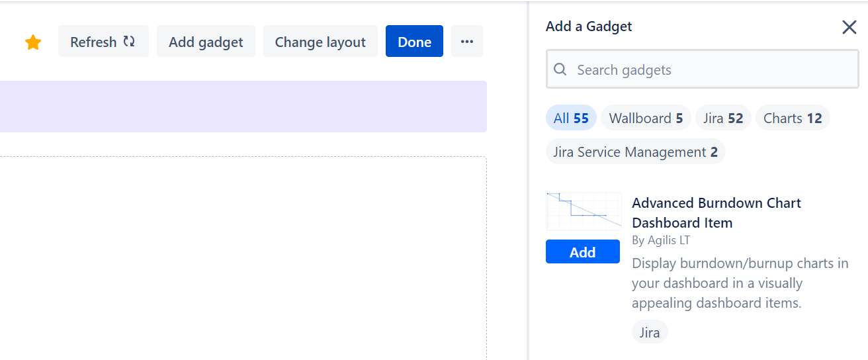868x360 pixels.
Task: Click the Jira tag under gadget description
Action: point(649,332)
